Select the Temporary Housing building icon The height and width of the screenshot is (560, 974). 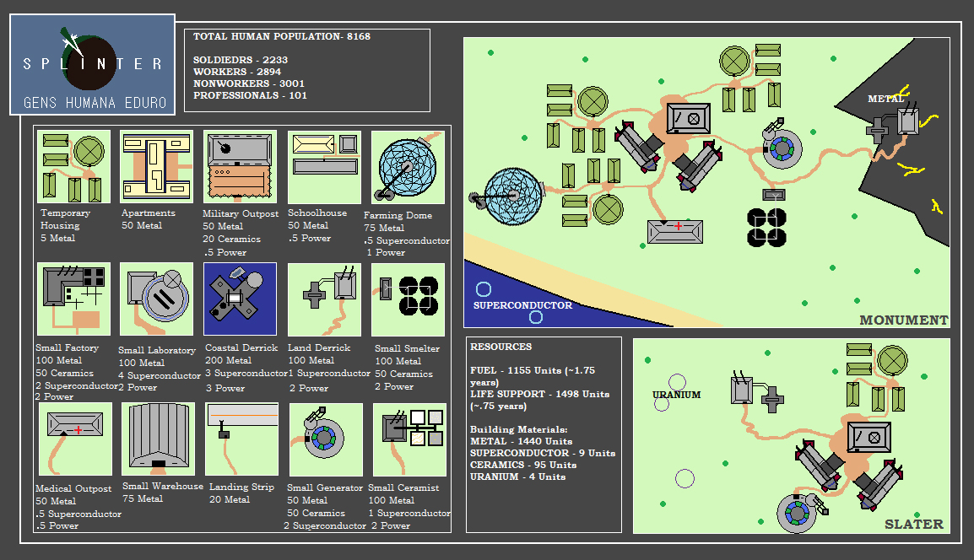73,167
